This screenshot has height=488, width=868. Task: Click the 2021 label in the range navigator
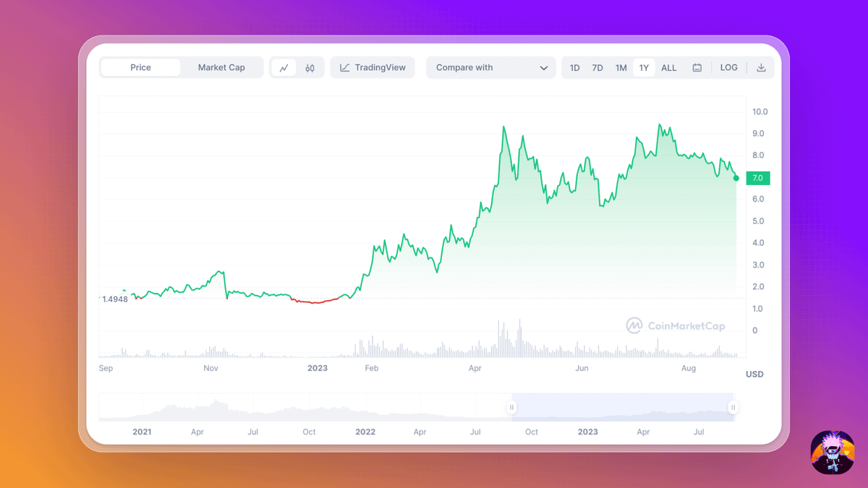(142, 432)
